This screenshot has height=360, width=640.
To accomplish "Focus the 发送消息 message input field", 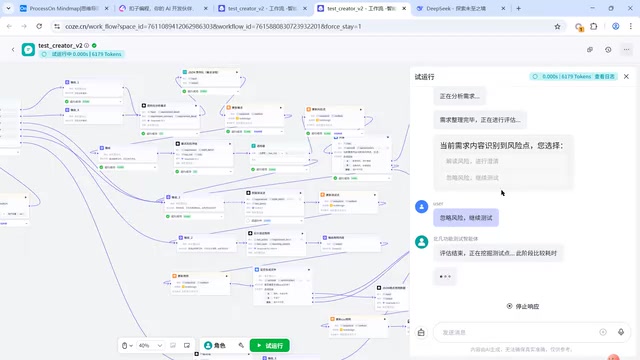I will [x=518, y=332].
